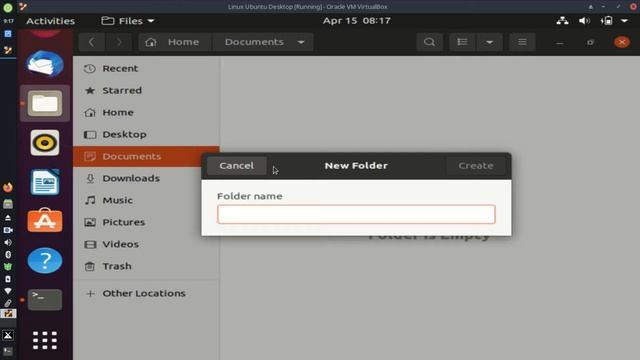
Task: Open Pictures folder in the sidebar
Action: (146, 222)
